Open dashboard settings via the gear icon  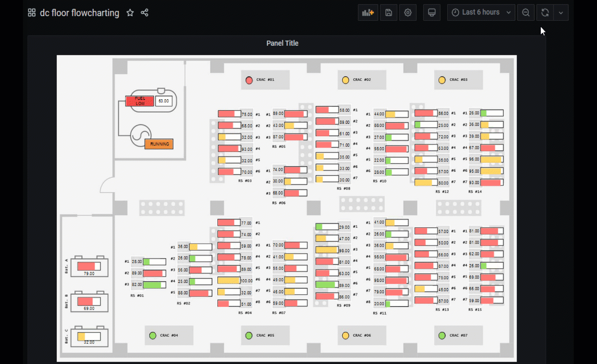pos(408,12)
